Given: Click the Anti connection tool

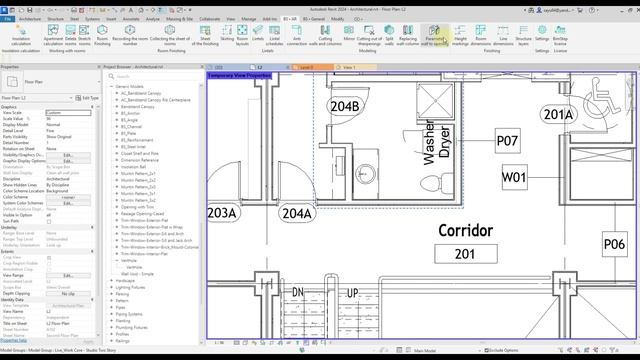Looking at the screenshot, I should coord(297,35).
